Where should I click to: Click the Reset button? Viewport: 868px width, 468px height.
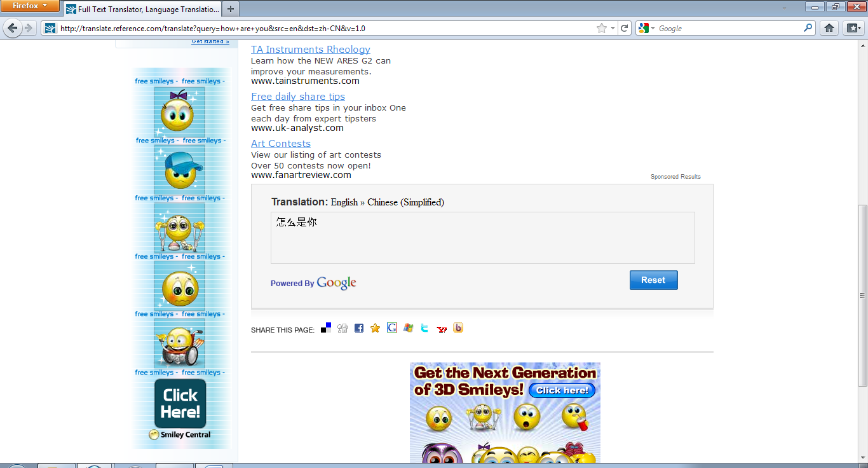click(653, 280)
